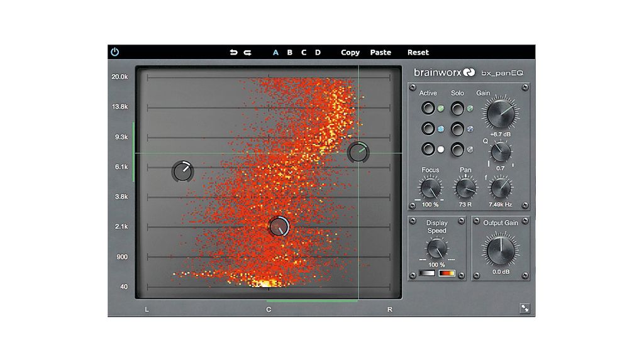Toggle Active button for the green band

428,108
